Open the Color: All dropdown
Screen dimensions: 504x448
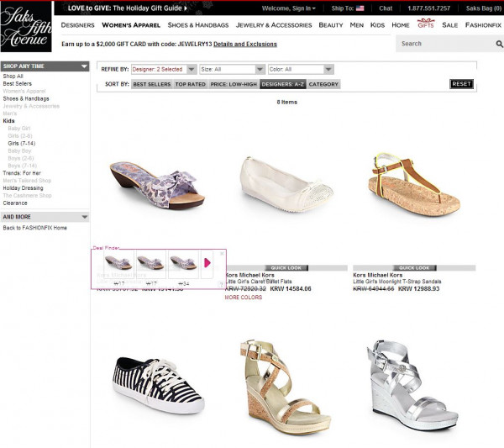(328, 70)
